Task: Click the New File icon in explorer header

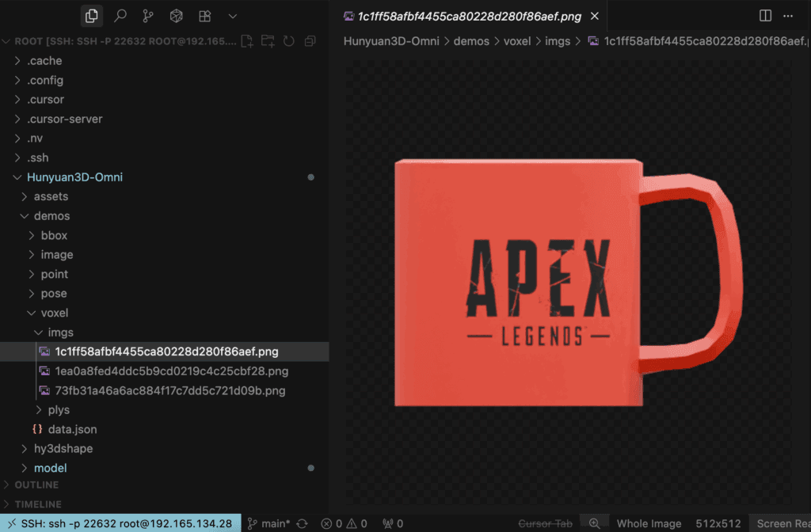Action: pyautogui.click(x=248, y=41)
